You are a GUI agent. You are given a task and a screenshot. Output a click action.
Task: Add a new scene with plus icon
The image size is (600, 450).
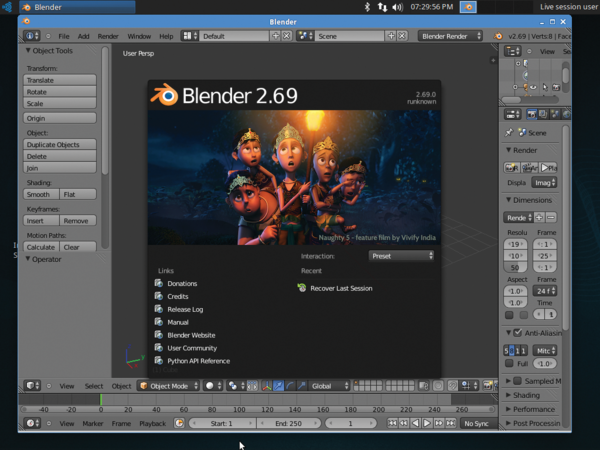391,36
